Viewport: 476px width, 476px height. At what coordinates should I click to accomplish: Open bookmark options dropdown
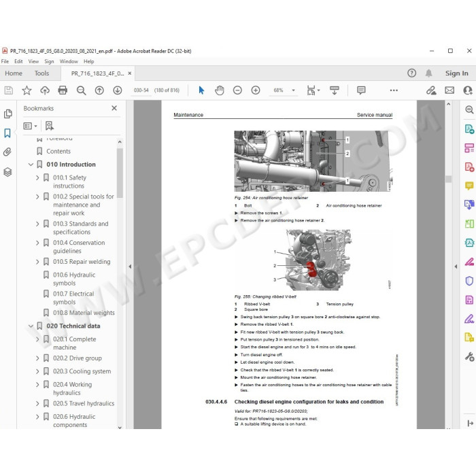point(30,126)
